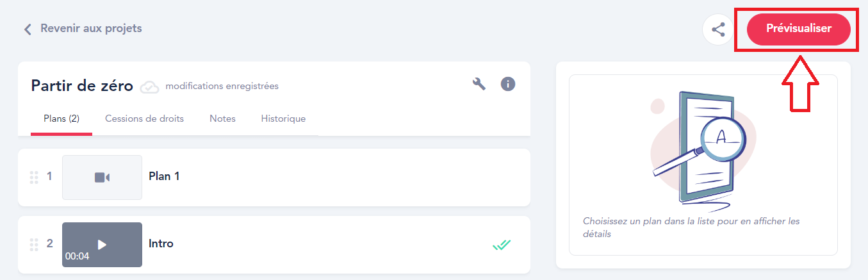Switch to the Historique tab
The height and width of the screenshot is (280, 868).
(283, 119)
